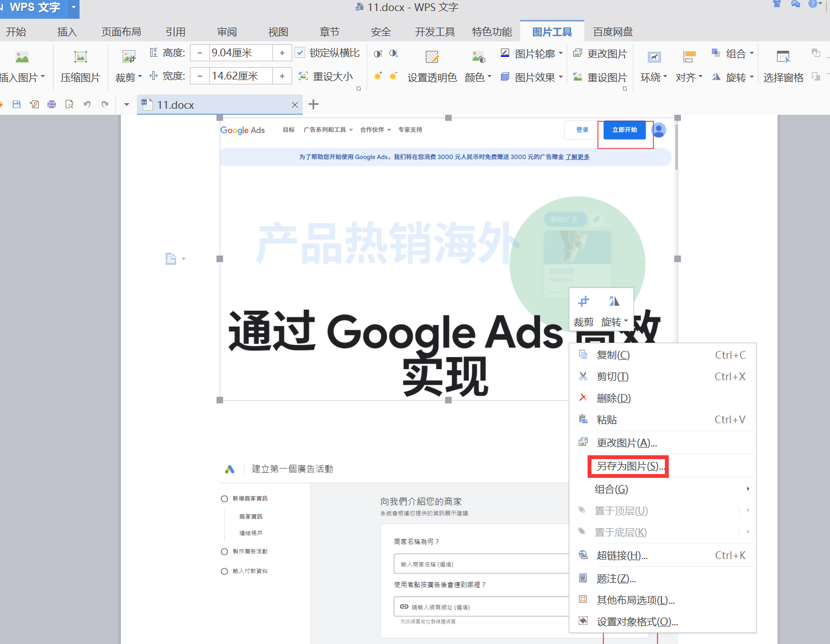
Task: Decrease brightness with the sun-minus icon
Action: 393,76
